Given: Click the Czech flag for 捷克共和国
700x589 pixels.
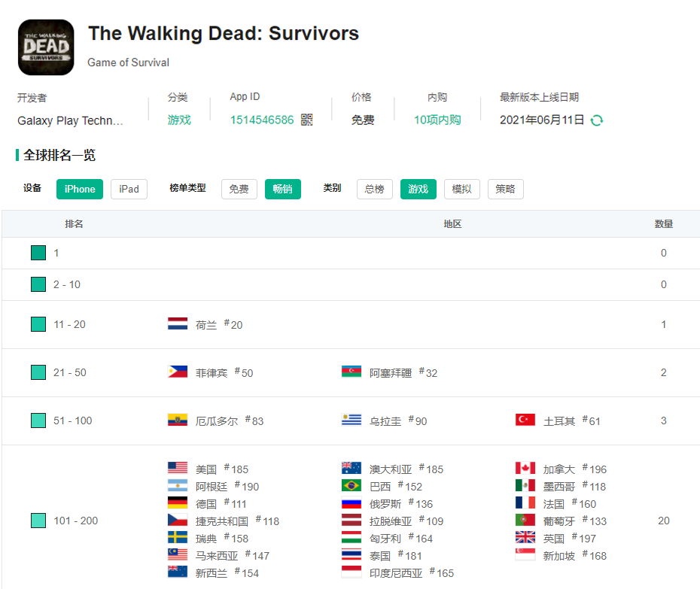Looking at the screenshot, I should pos(178,521).
